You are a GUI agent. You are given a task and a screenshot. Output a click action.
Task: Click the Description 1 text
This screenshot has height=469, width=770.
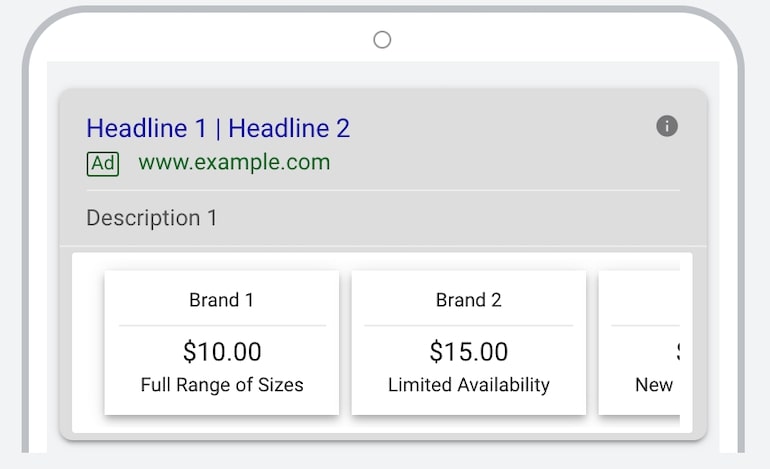pyautogui.click(x=152, y=218)
